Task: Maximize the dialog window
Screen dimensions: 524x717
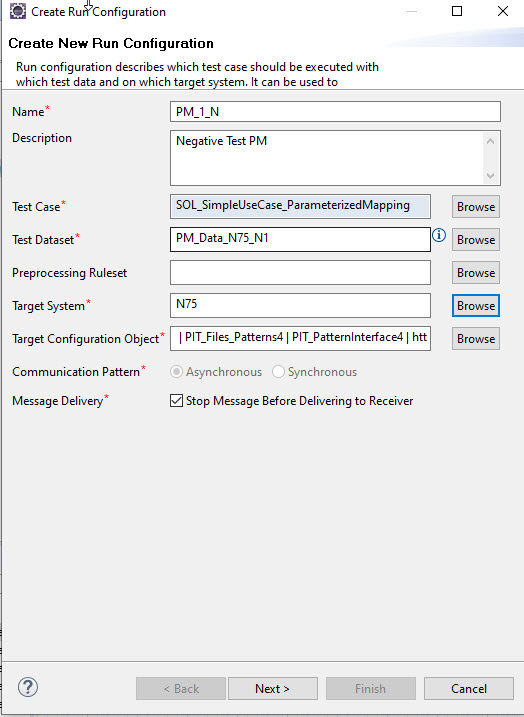Action: click(457, 11)
